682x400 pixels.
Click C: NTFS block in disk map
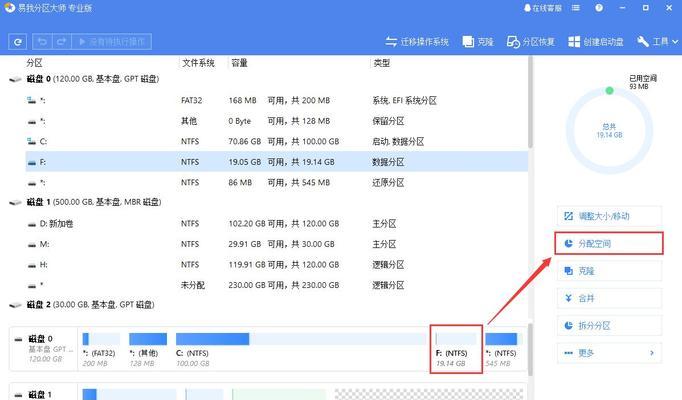(301, 349)
